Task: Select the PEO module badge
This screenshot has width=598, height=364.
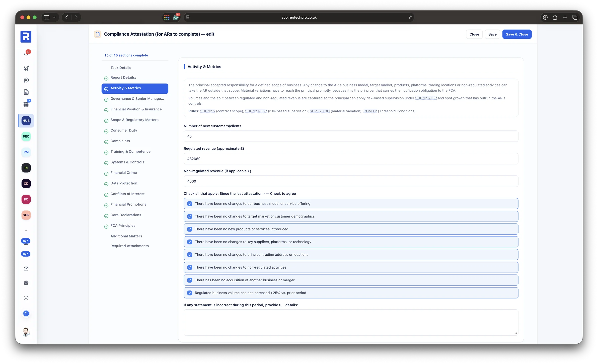Action: coord(26,136)
